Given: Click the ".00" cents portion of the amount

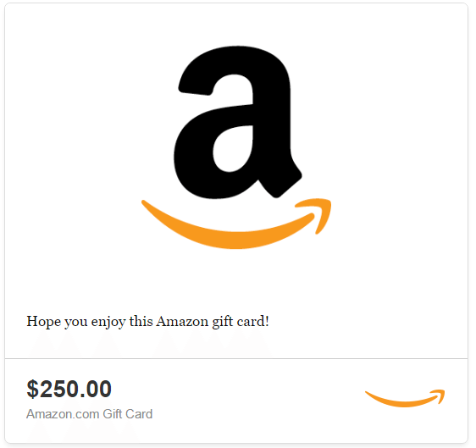Looking at the screenshot, I should (x=97, y=390).
